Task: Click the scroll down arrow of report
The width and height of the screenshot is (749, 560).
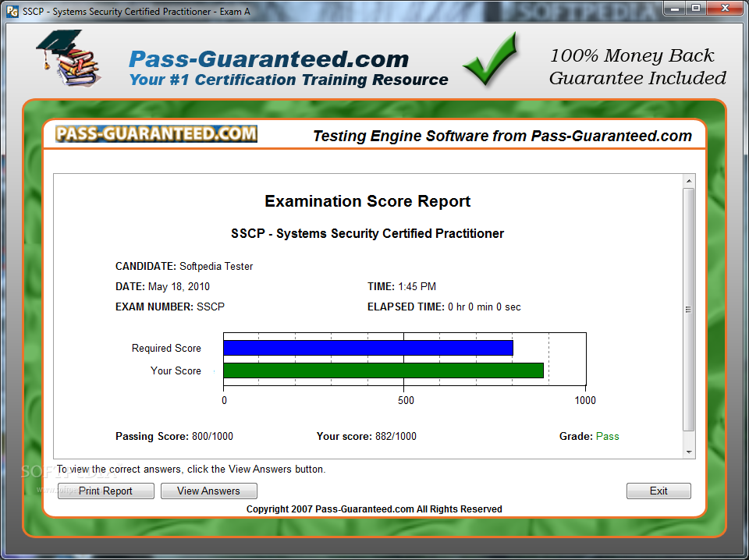Action: point(688,452)
